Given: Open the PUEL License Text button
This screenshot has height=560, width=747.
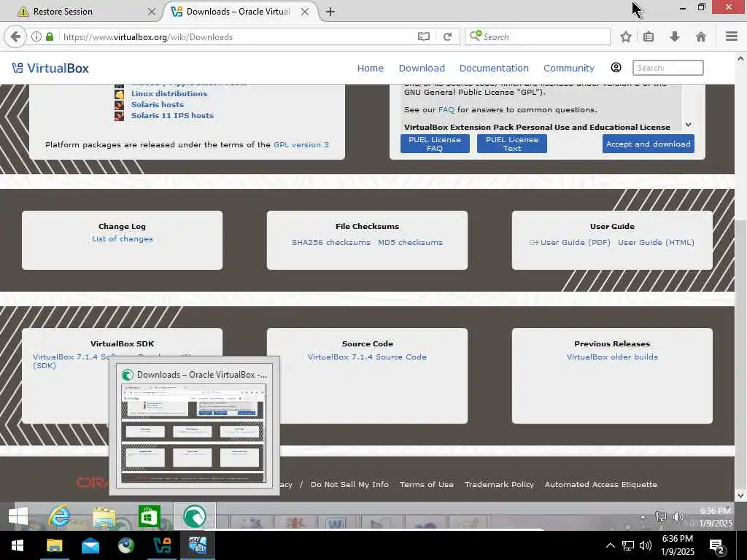Looking at the screenshot, I should (511, 144).
